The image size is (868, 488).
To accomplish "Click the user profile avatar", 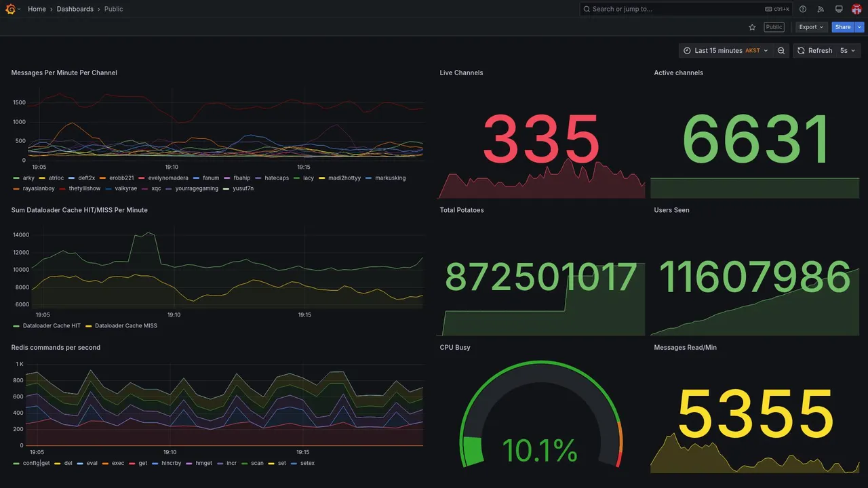I will (x=856, y=9).
